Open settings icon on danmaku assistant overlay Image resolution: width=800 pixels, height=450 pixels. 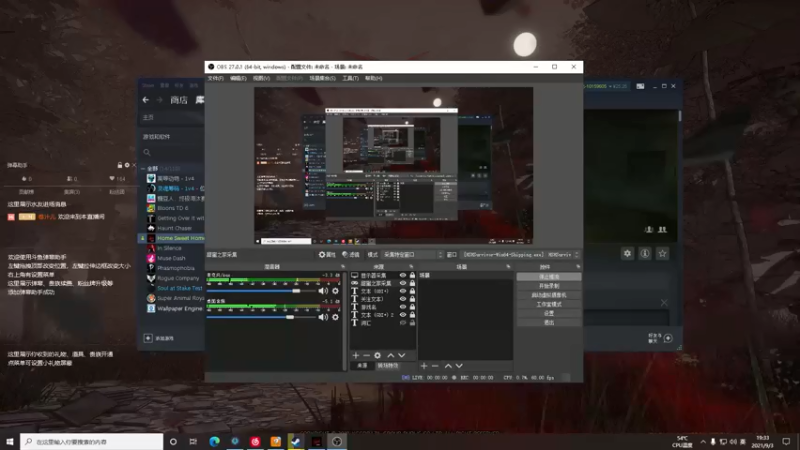click(127, 165)
